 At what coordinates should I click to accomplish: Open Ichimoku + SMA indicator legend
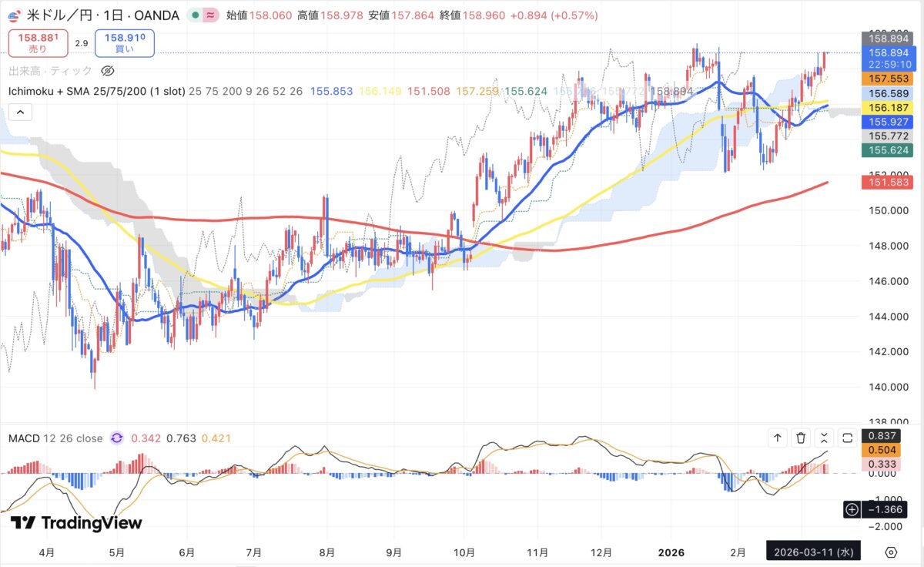pyautogui.click(x=96, y=91)
